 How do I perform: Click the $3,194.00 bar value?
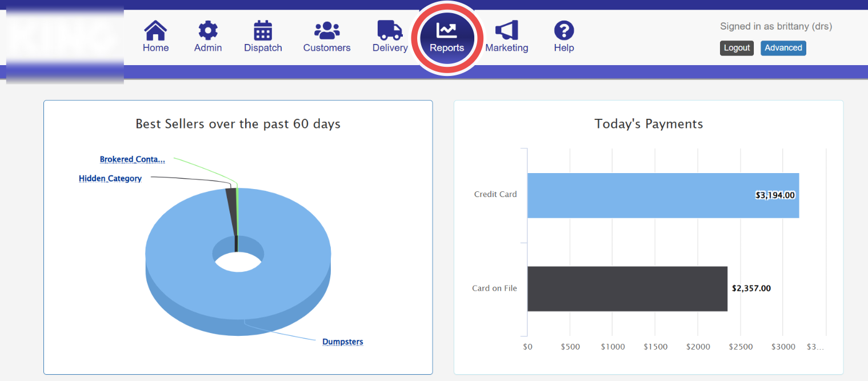tap(775, 195)
